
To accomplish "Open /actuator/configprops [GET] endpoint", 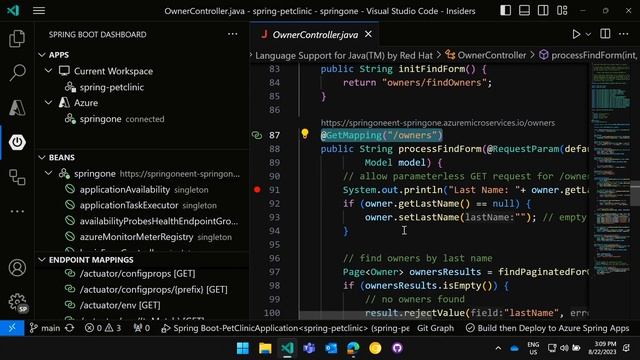I will 130,273.
